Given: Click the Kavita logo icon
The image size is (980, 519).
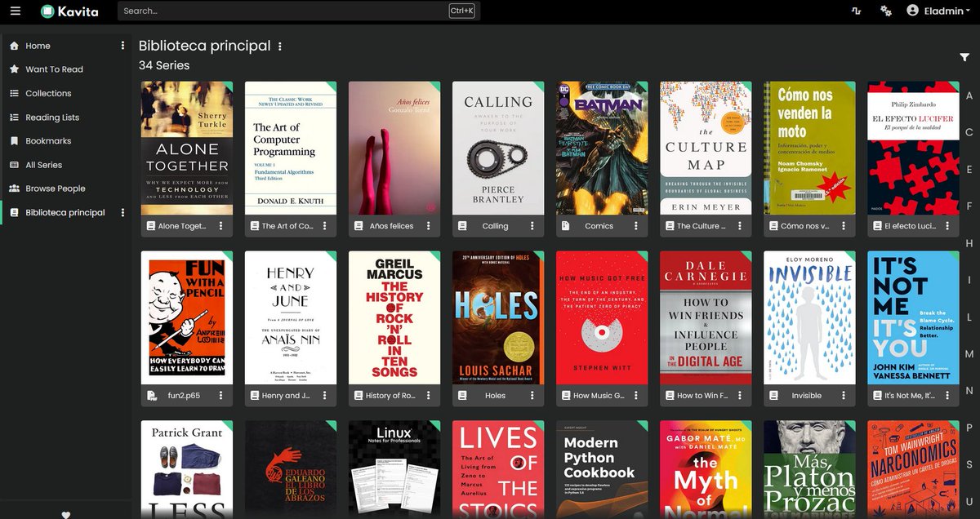Looking at the screenshot, I should click(48, 11).
